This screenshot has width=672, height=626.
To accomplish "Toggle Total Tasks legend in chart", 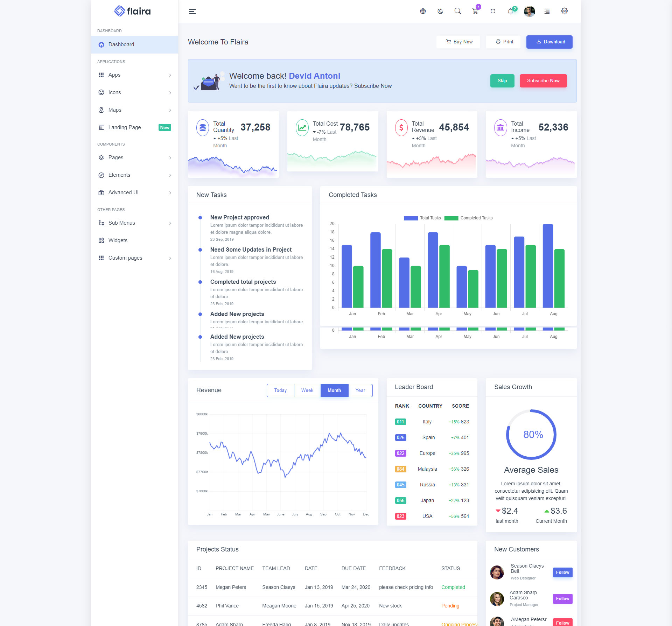I will 411,218.
